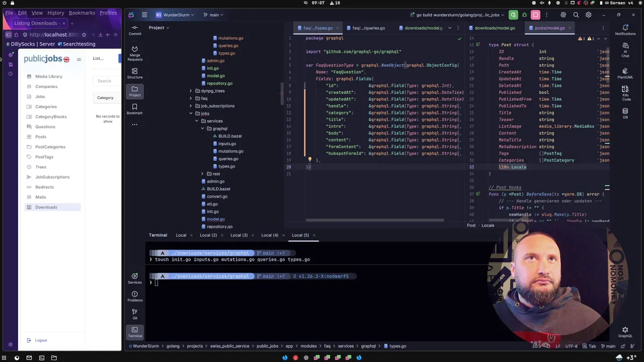
Task: Open Search Everywhere magnifier icon
Action: (x=576, y=15)
